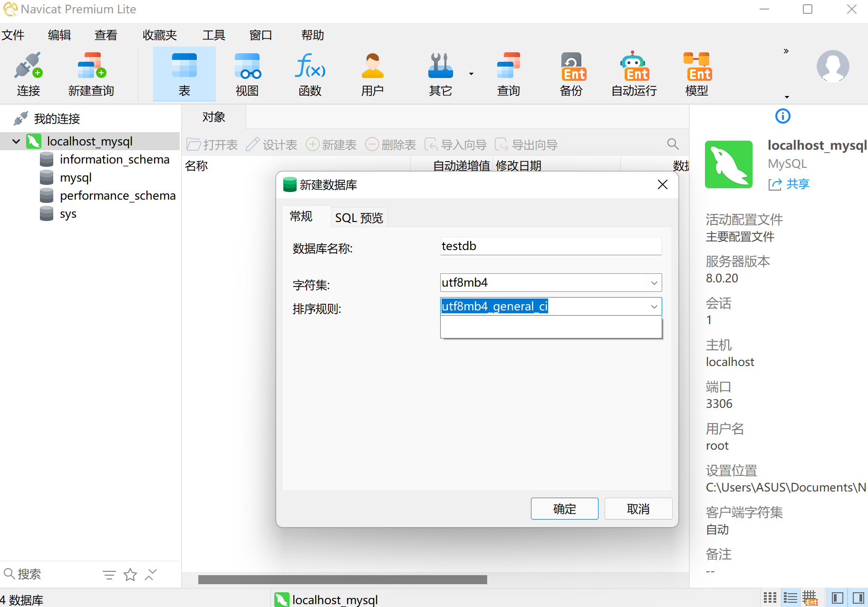Click the 共享 share link
This screenshot has width=868, height=607.
click(x=789, y=184)
